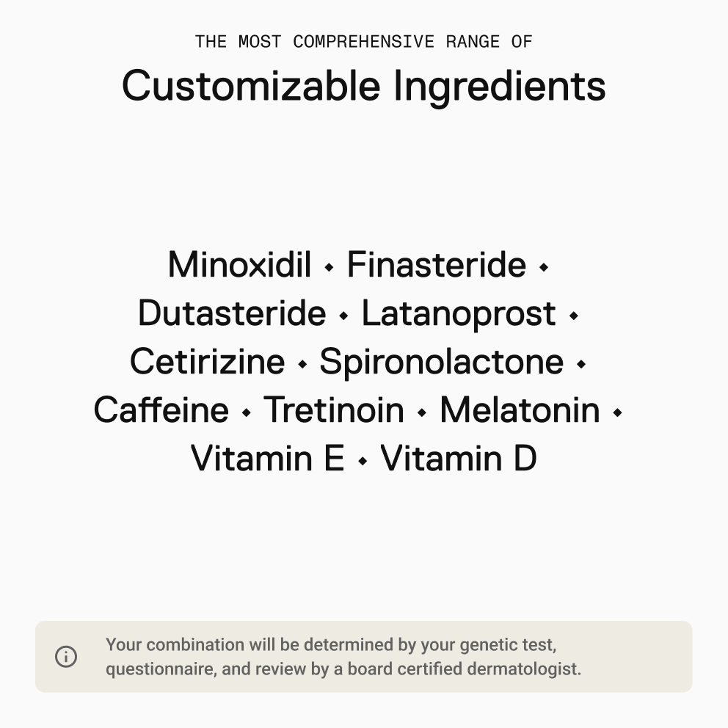Click the Customizable Ingredients heading
The height and width of the screenshot is (728, 728).
click(x=363, y=87)
